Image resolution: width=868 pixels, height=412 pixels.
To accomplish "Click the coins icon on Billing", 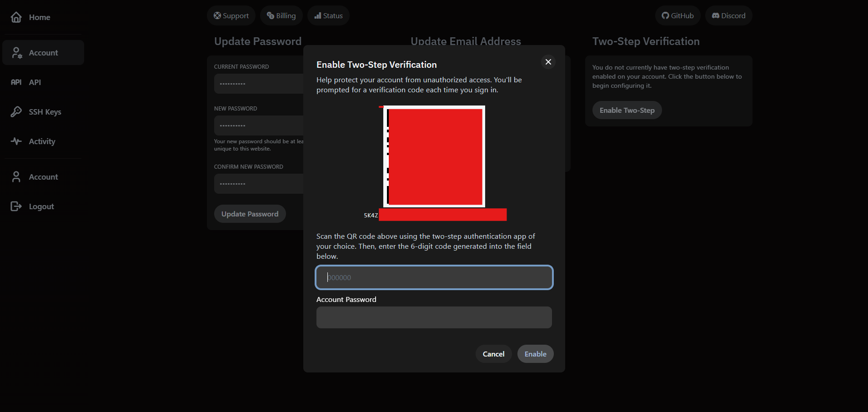I will tap(269, 15).
